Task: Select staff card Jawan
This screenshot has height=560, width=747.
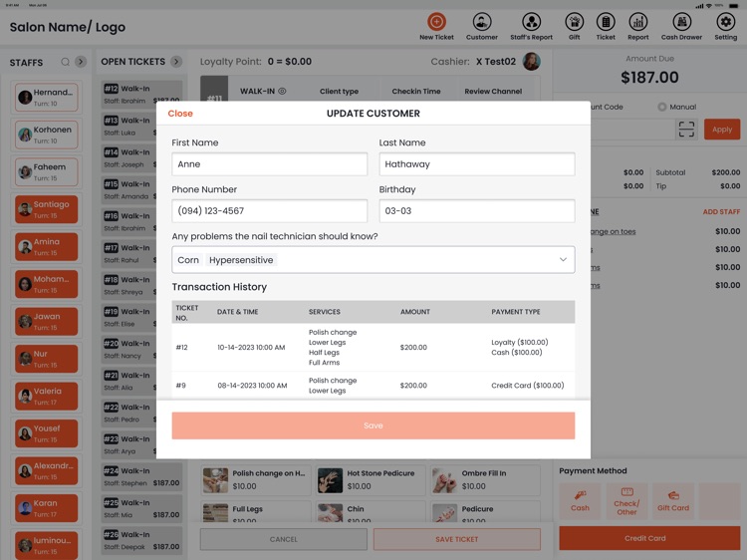Action: (x=46, y=321)
